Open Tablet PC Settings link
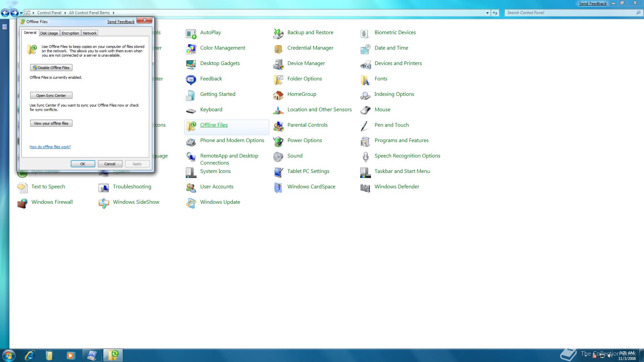 coord(308,171)
